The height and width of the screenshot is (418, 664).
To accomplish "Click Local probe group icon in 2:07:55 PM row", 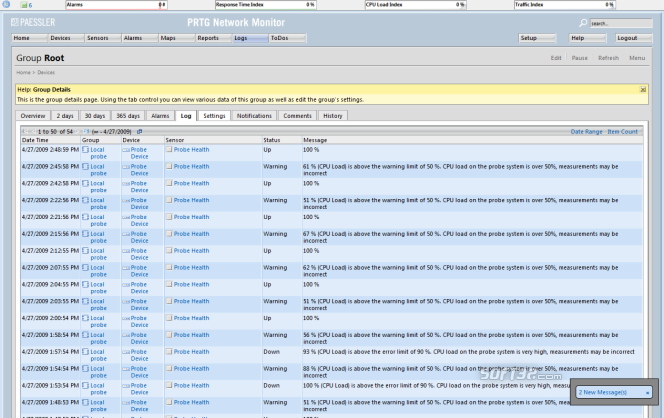I will (86, 268).
